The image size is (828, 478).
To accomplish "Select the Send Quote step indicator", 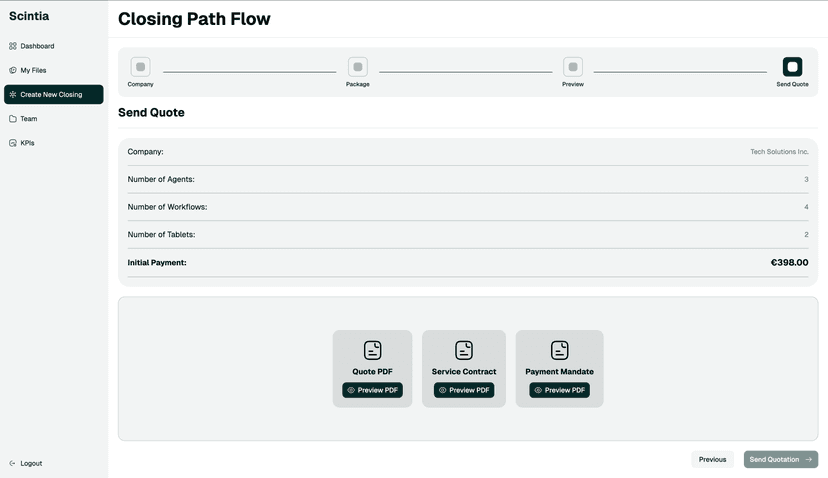I will click(x=792, y=67).
